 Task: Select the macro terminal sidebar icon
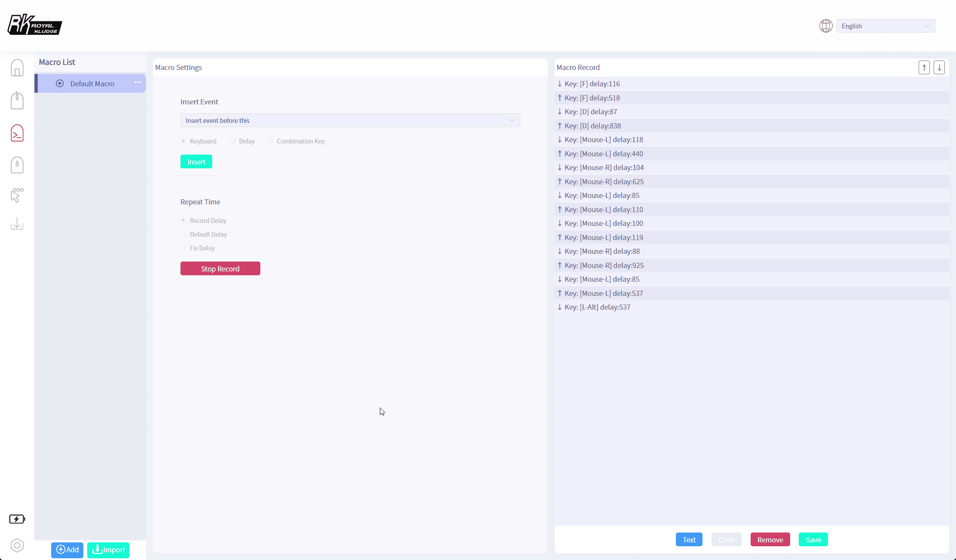[x=17, y=133]
